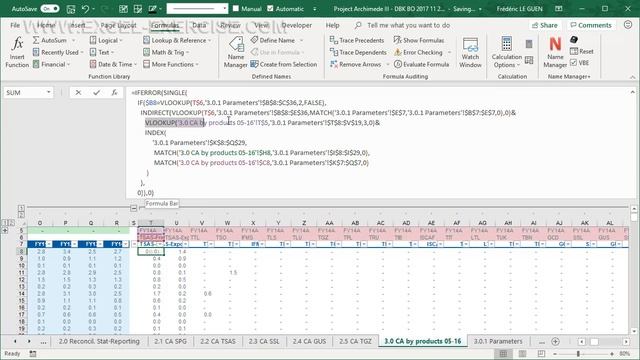Open the Name Manager+ add-in
This screenshot has height=360, width=640.
pos(555,52)
